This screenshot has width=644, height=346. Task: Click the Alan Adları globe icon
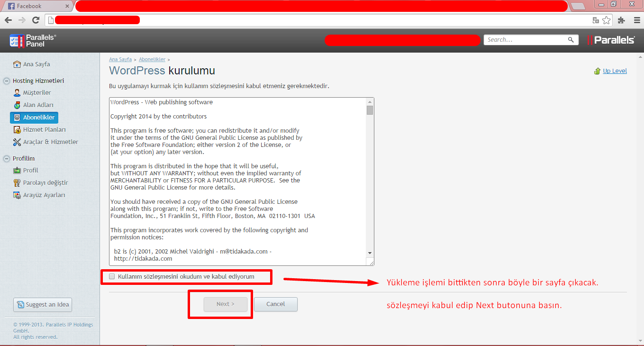point(18,105)
